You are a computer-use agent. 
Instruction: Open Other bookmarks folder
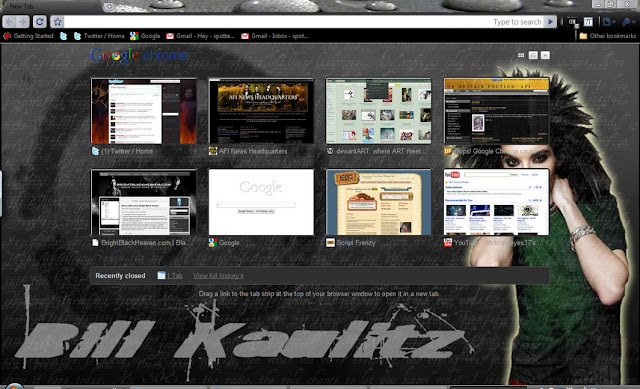[x=607, y=36]
